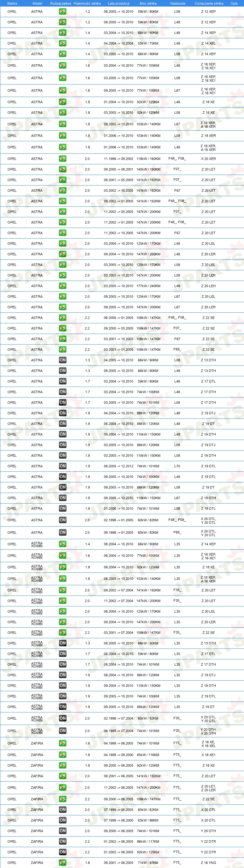Select the '07.1999 -> 06.2000' production years cell
The image size is (244, 868).
click(x=118, y=820)
